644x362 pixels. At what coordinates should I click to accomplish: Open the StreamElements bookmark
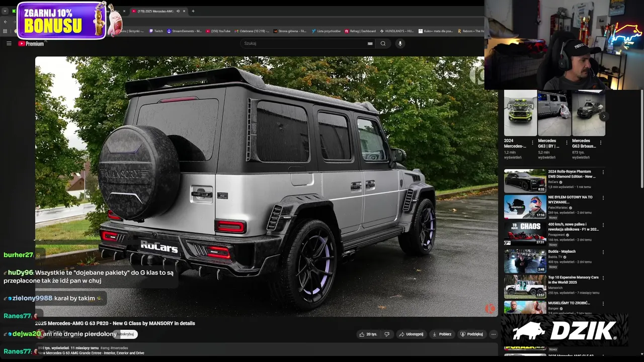point(184,31)
